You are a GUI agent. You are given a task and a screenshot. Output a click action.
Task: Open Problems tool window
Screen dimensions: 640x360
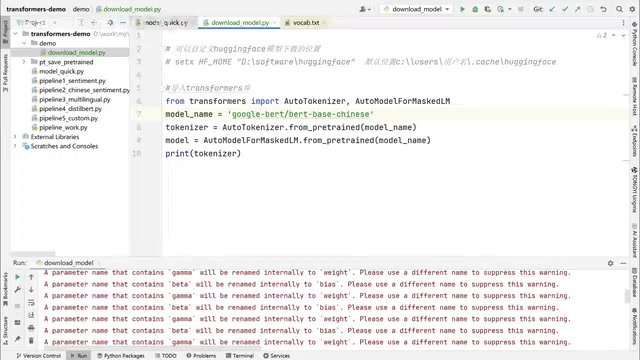[x=201, y=356]
